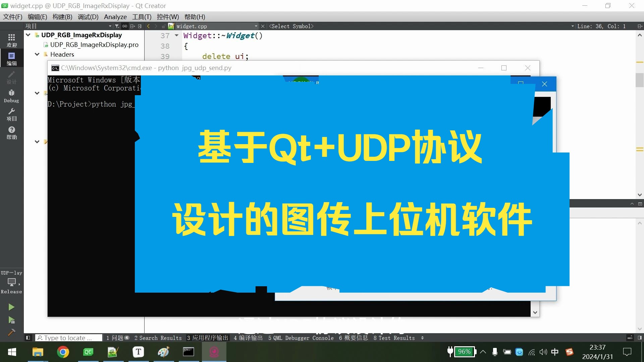This screenshot has height=362, width=644.
Task: Expand the UDP_RGB_ImageRxDisplay project tree
Action: [x=28, y=35]
